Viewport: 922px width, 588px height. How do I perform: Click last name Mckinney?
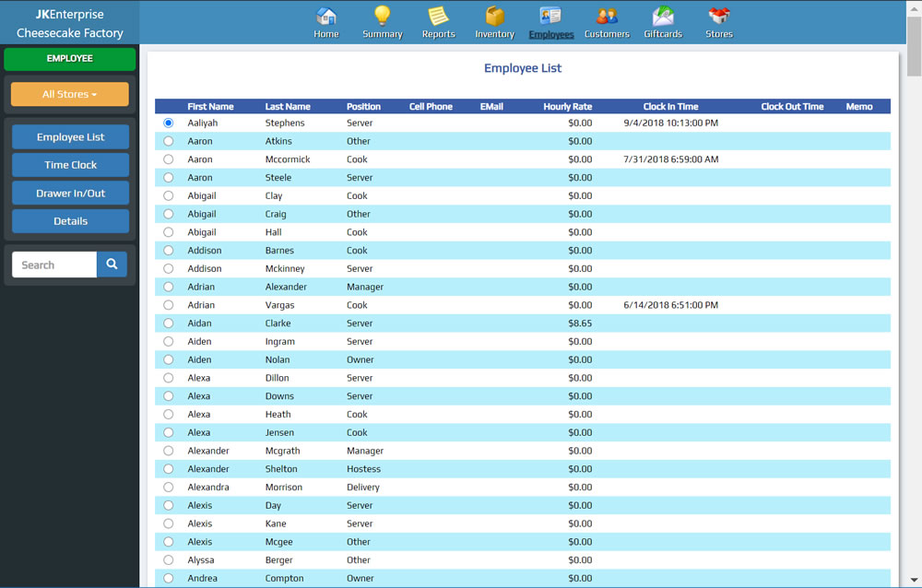click(x=285, y=269)
